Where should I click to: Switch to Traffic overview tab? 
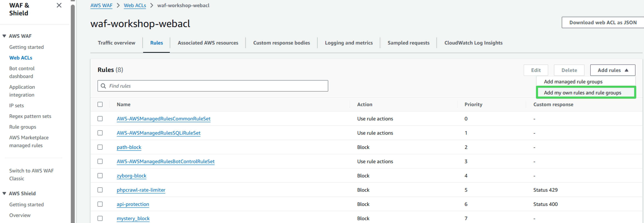117,43
